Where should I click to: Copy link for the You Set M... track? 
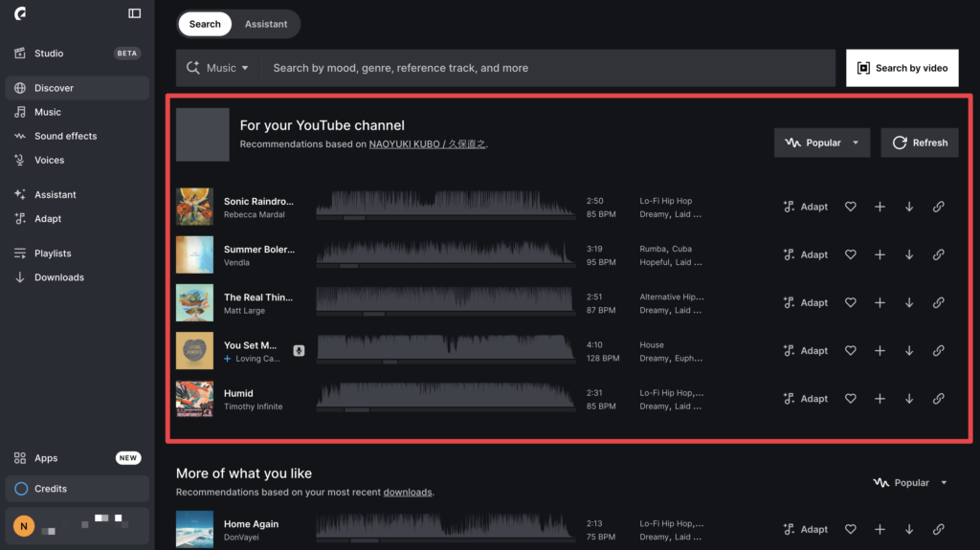tap(938, 351)
